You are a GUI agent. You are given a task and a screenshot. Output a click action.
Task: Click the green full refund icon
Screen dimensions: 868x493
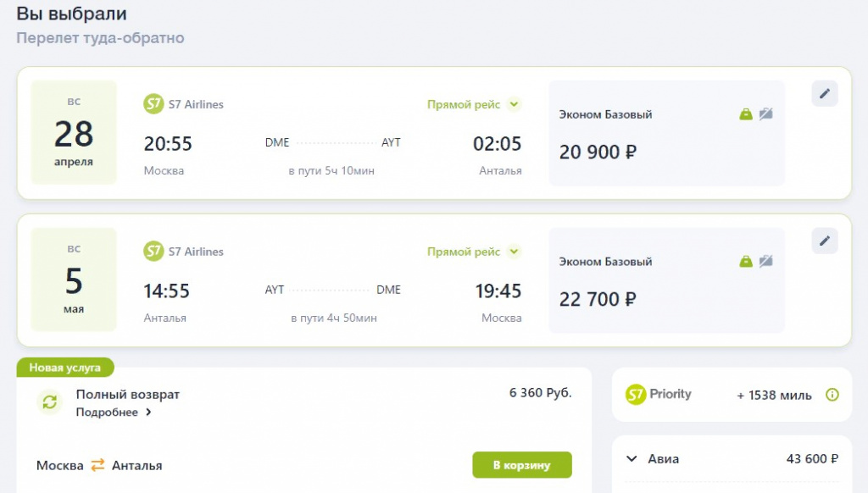(x=50, y=402)
